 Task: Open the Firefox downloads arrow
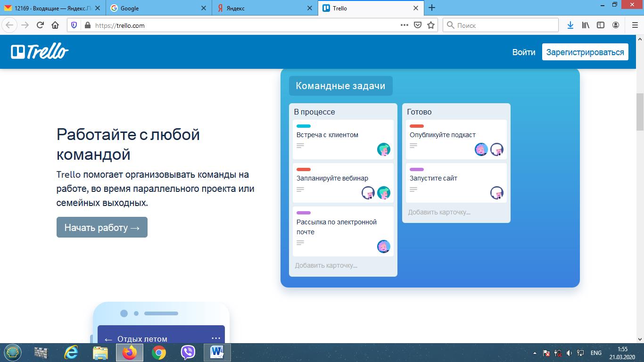point(570,25)
